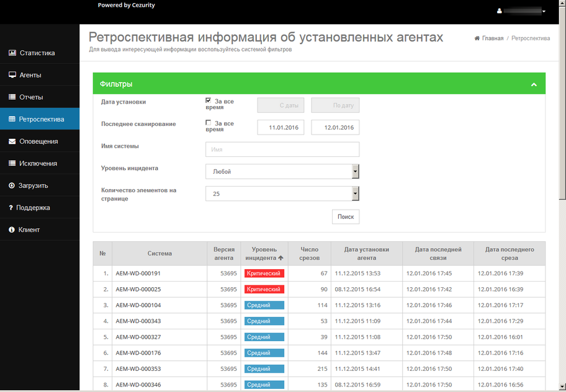Viewport: 566px width, 392px height.
Task: Open Загрузить menu item
Action: tap(40, 185)
